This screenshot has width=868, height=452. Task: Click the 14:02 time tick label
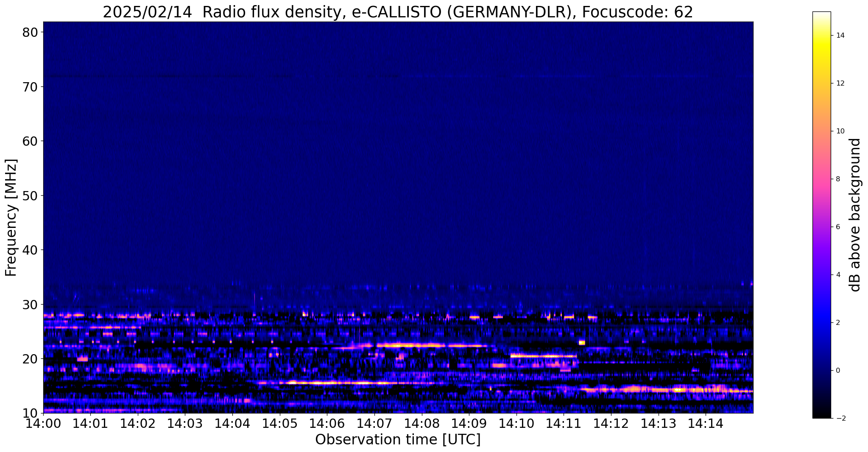(138, 423)
